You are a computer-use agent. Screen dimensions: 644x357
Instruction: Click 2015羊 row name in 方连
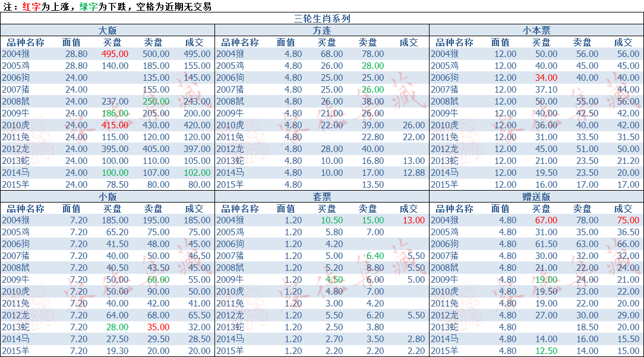tap(230, 185)
